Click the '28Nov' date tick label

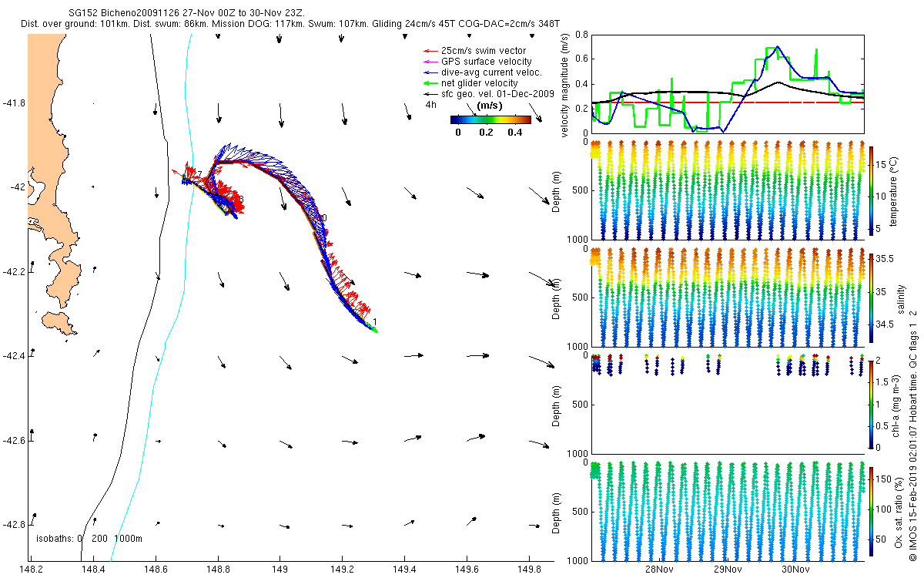point(660,570)
